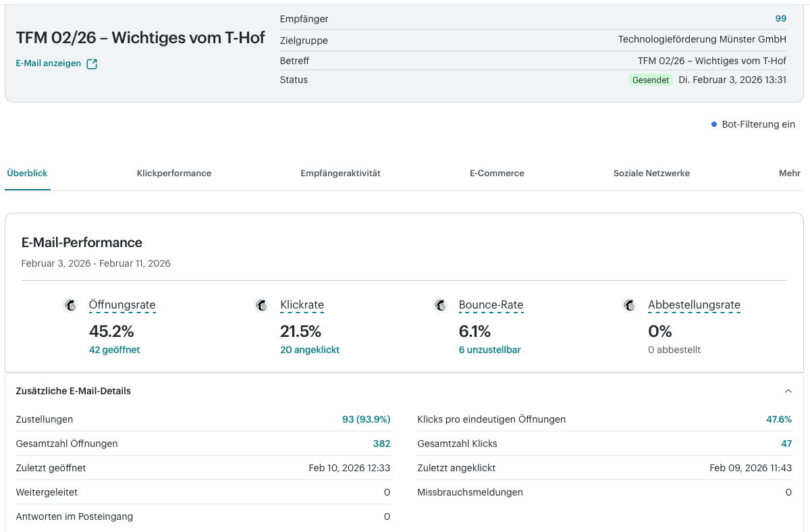Click the Mailchimp icon next to Klickrate
The width and height of the screenshot is (810, 532).
click(x=262, y=305)
